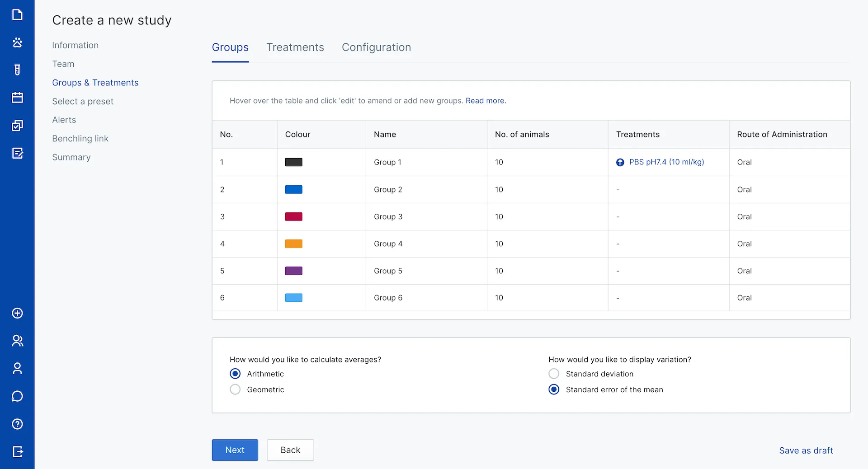Select Standard deviation radio option
This screenshot has height=469, width=868.
[x=554, y=374]
